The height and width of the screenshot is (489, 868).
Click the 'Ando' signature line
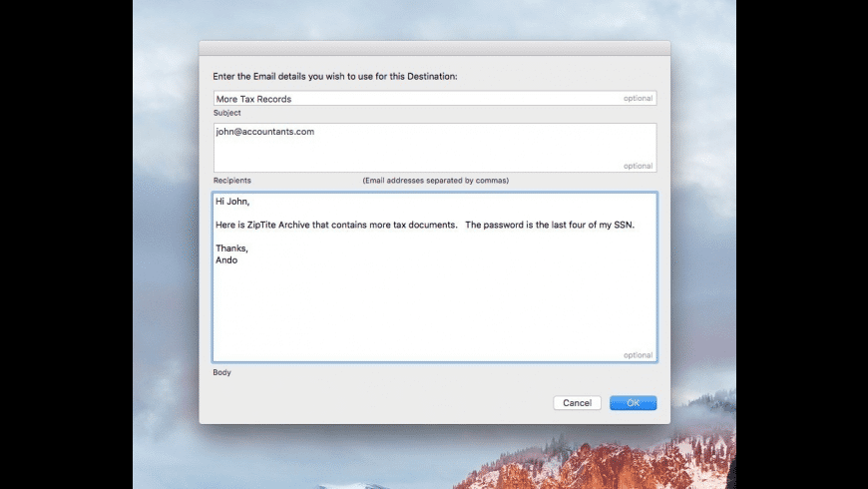[x=226, y=260]
